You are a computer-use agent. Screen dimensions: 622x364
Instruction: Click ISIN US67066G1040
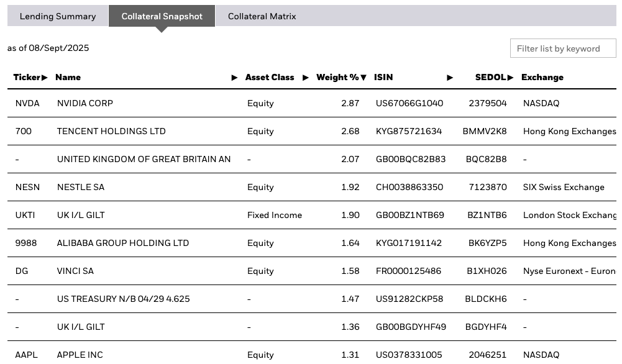coord(409,103)
